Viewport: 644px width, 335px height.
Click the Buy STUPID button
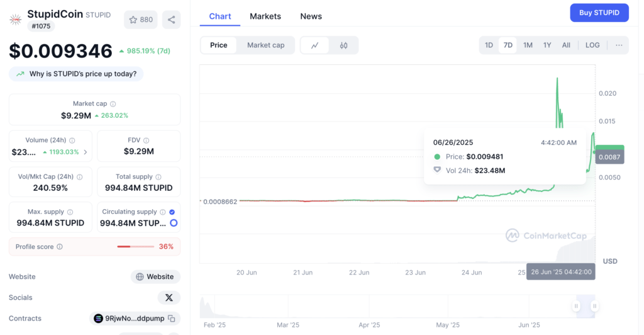599,13
